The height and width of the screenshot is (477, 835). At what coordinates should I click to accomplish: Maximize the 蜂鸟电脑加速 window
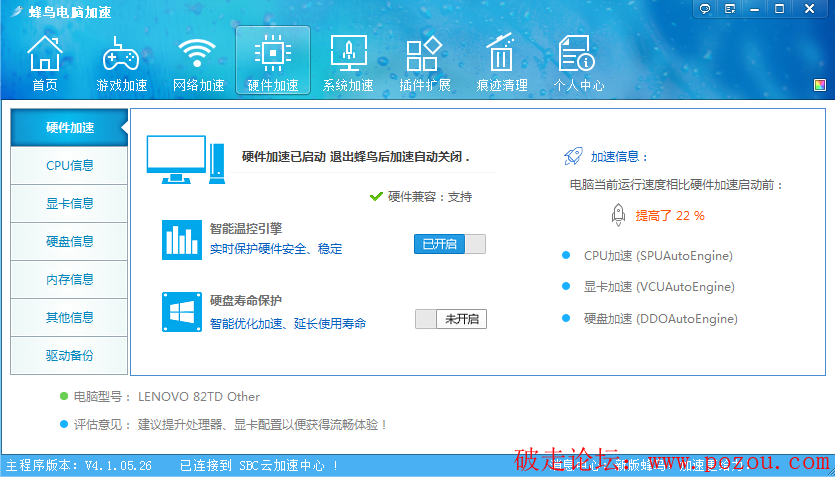point(780,9)
